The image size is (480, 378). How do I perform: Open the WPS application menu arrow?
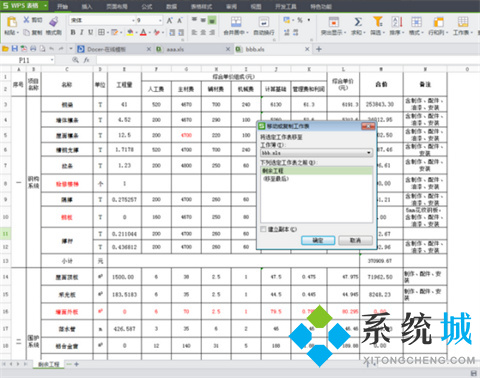click(45, 6)
